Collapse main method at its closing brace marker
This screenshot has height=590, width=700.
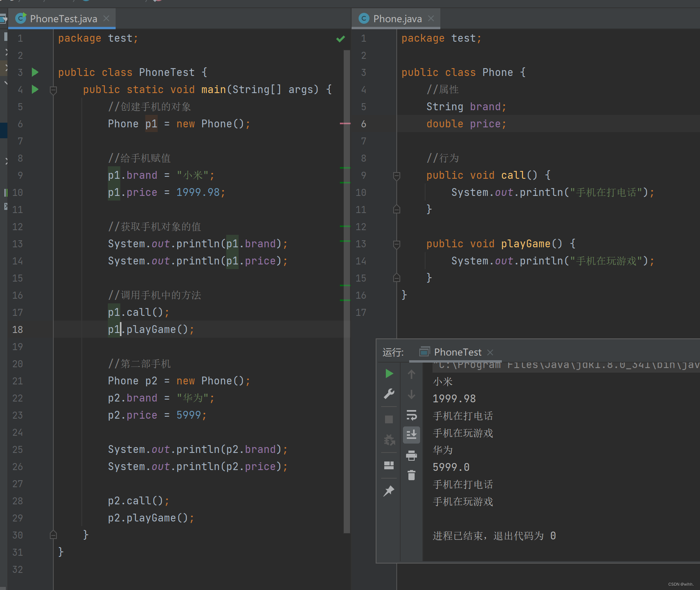coord(53,535)
